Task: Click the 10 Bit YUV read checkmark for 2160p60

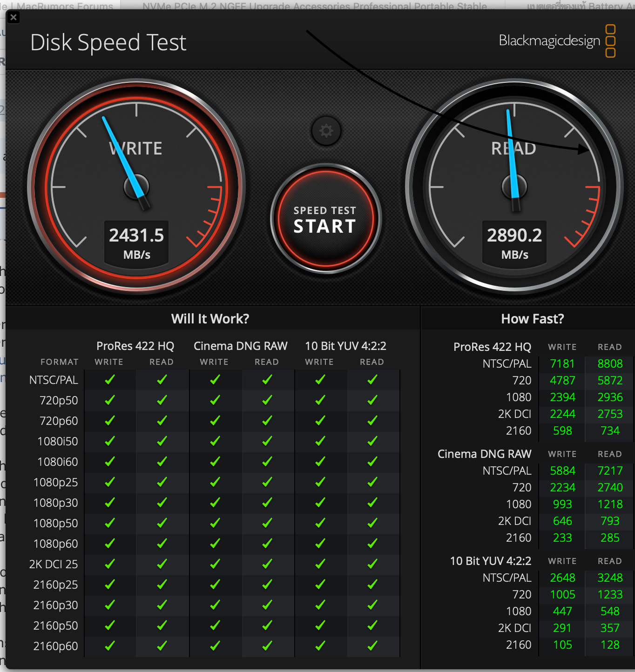Action: point(372,646)
